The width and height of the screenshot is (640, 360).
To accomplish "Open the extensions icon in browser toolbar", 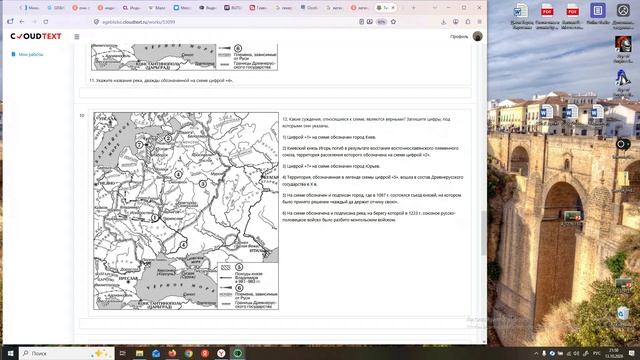I will (468, 22).
